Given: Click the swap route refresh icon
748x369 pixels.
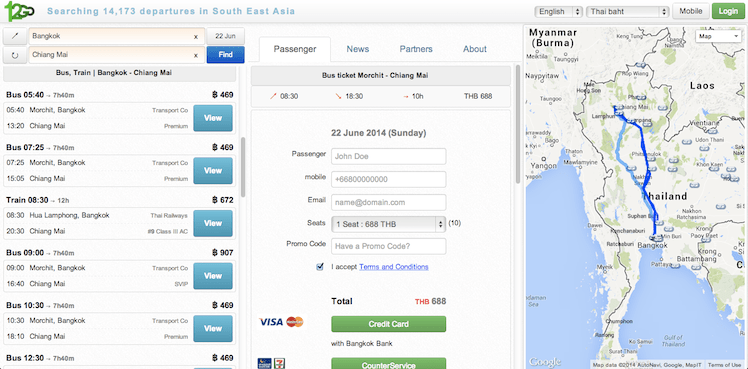Looking at the screenshot, I should pos(15,55).
